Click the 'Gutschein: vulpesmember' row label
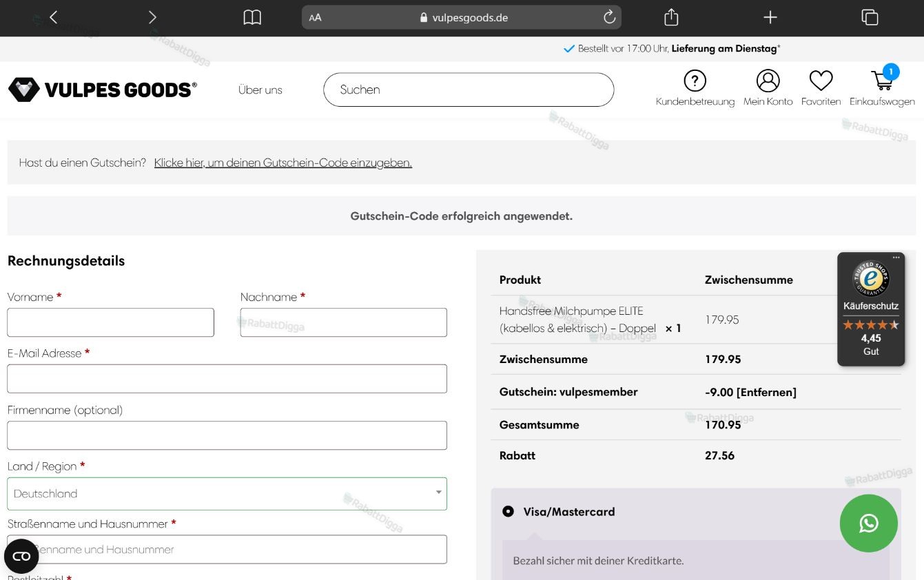924x580 pixels. point(568,392)
